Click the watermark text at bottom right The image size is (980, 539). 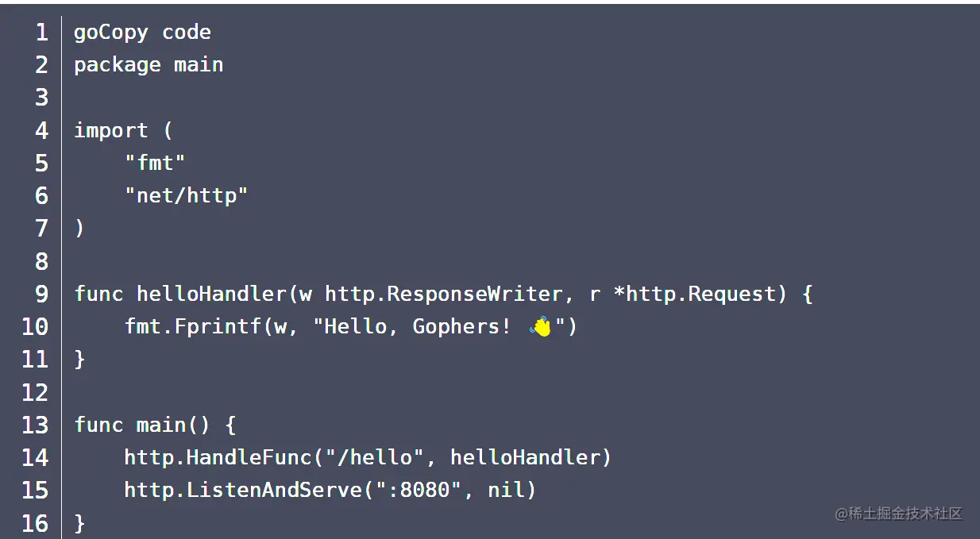click(898, 514)
